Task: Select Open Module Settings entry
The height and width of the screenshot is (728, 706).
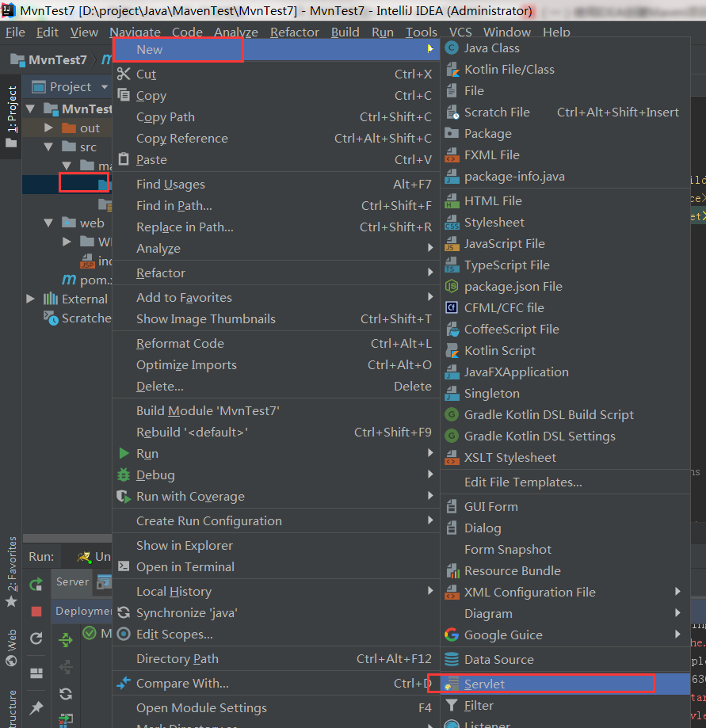Action: click(x=276, y=707)
